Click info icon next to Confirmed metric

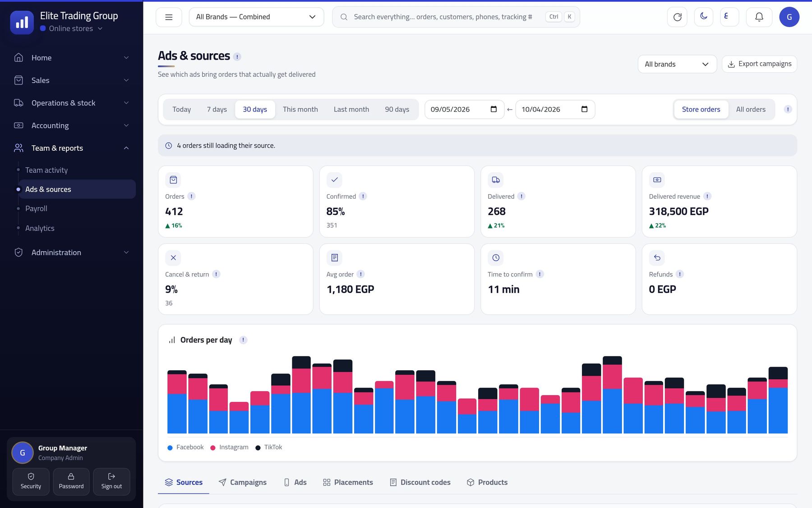click(363, 196)
